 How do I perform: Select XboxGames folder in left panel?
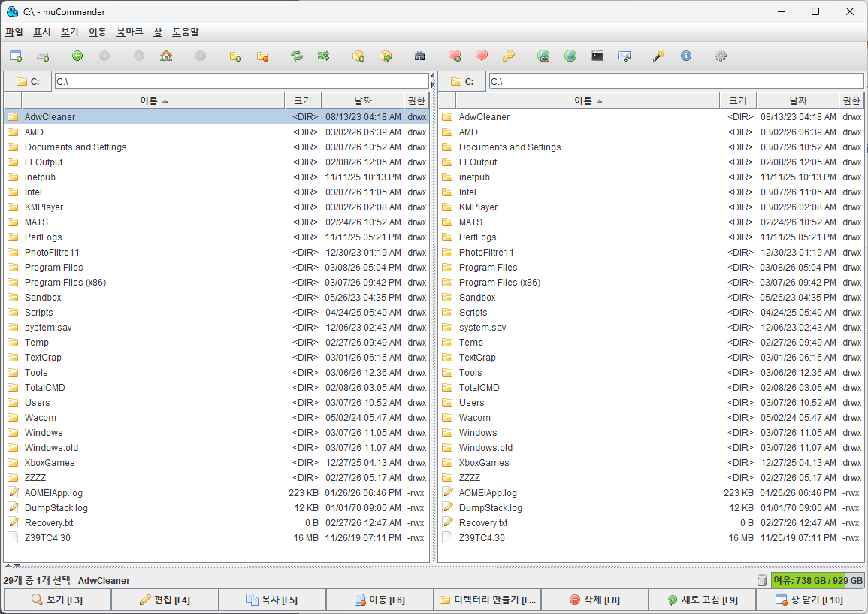216,462
